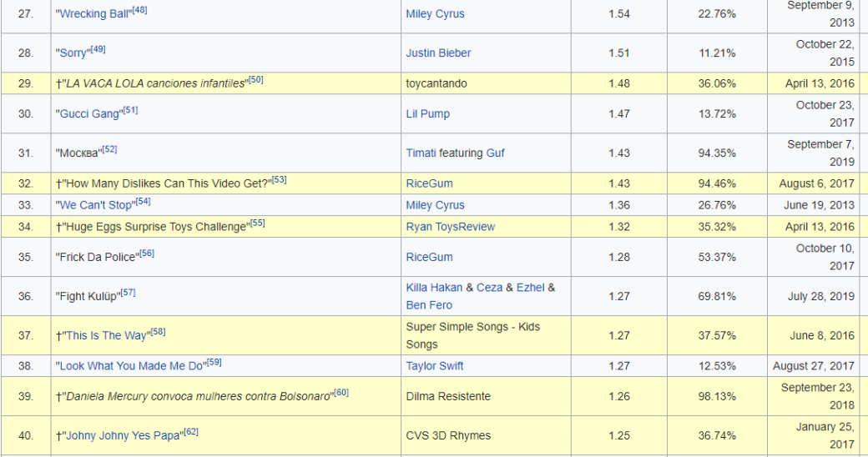This screenshot has height=457, width=868.
Task: Select the 1.54 dislikes value
Action: click(x=619, y=14)
